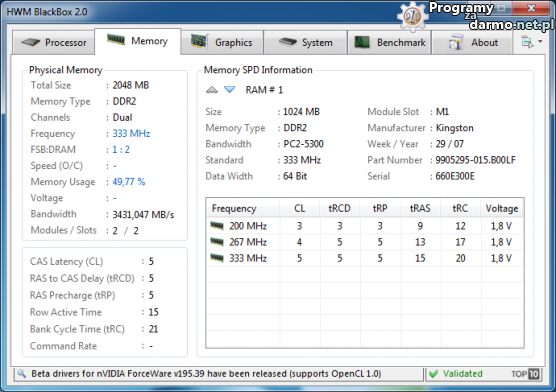Screen dimensions: 556x392
Task: Click the 64 Bit data width value
Action: point(295,176)
